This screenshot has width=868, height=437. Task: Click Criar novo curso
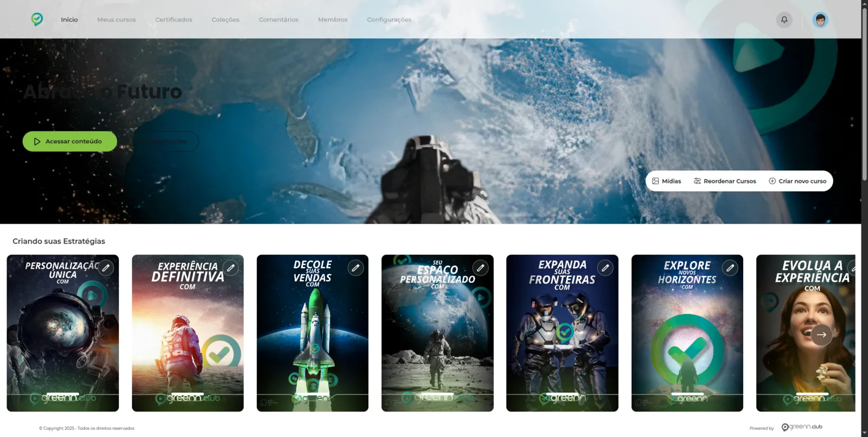797,181
